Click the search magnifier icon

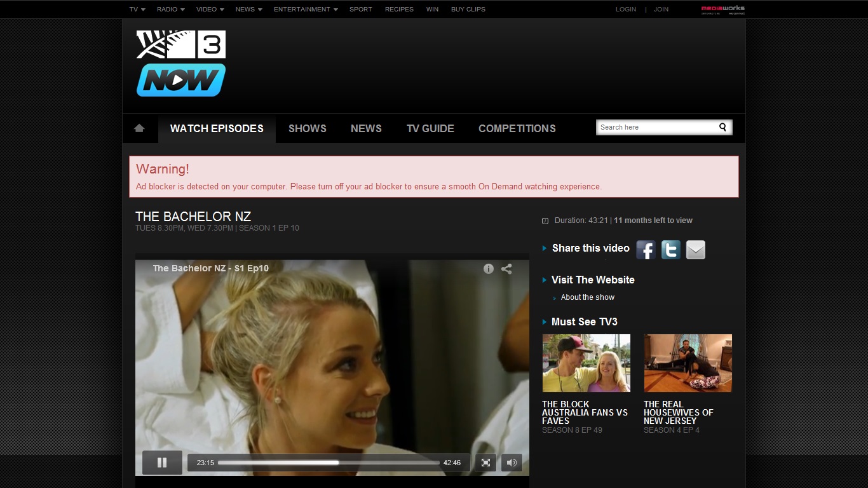pos(722,127)
